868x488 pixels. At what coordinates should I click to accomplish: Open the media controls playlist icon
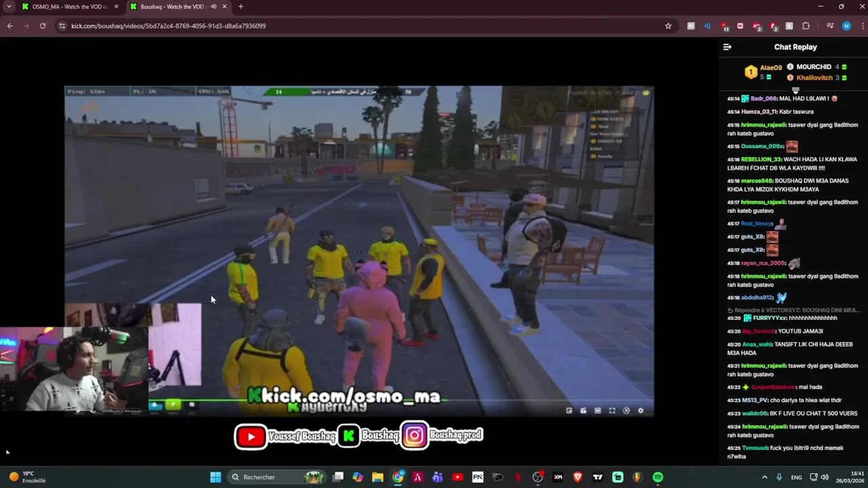pos(829,26)
